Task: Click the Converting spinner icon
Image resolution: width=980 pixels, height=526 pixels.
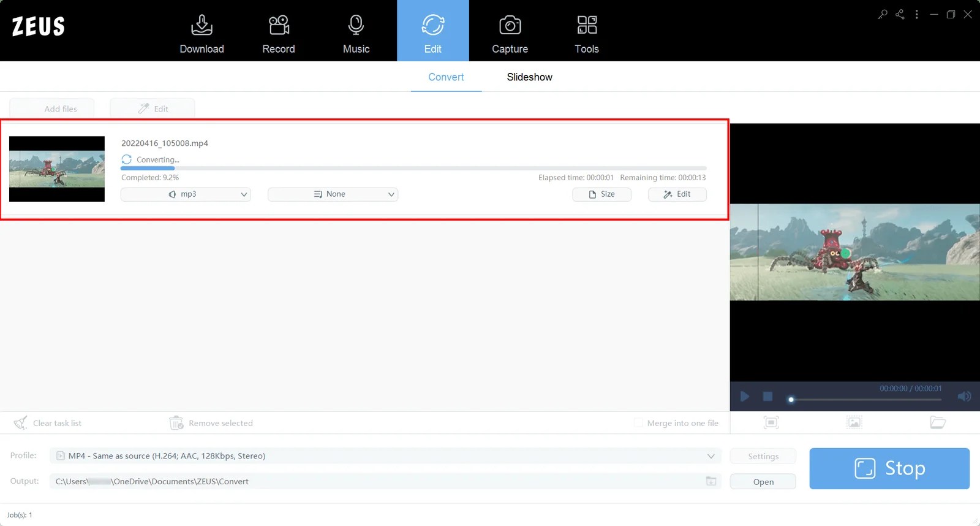Action: click(127, 159)
